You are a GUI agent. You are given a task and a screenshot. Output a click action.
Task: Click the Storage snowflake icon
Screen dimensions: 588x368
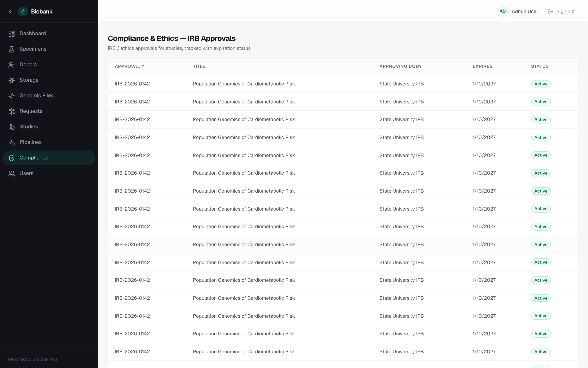point(12,80)
